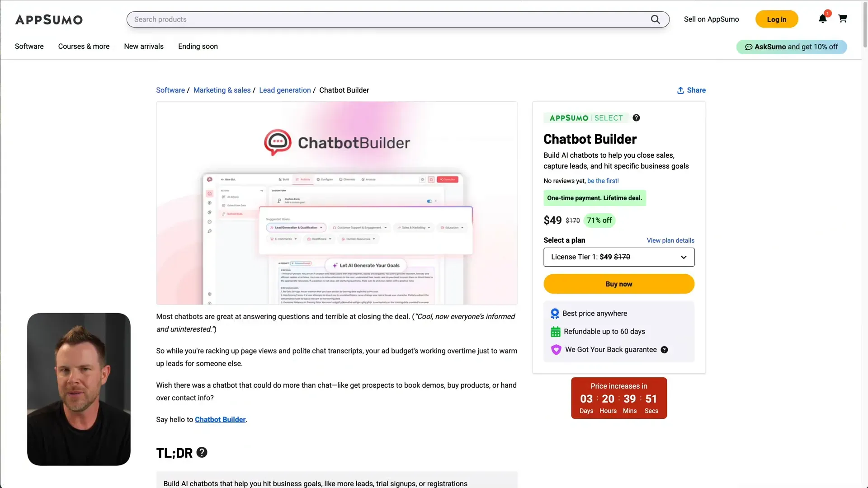The width and height of the screenshot is (868, 488).
Task: Open the License Tier plan dropdown
Action: pos(619,257)
